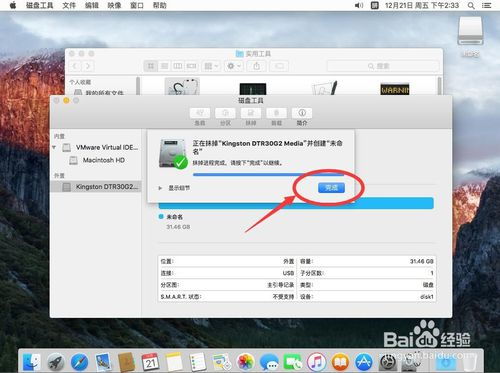500x373 pixels.
Task: Open the 映像 (Images) menu
Action: 114,5
